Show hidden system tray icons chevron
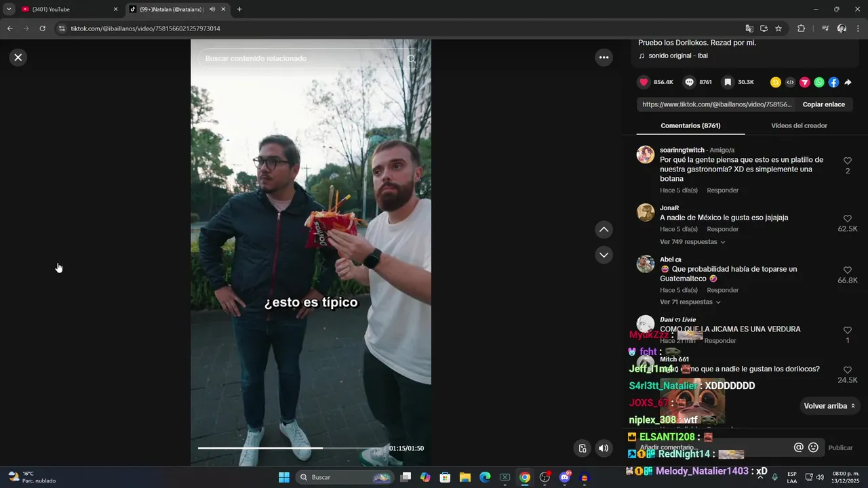Viewport: 868px width, 488px height. tap(760, 477)
